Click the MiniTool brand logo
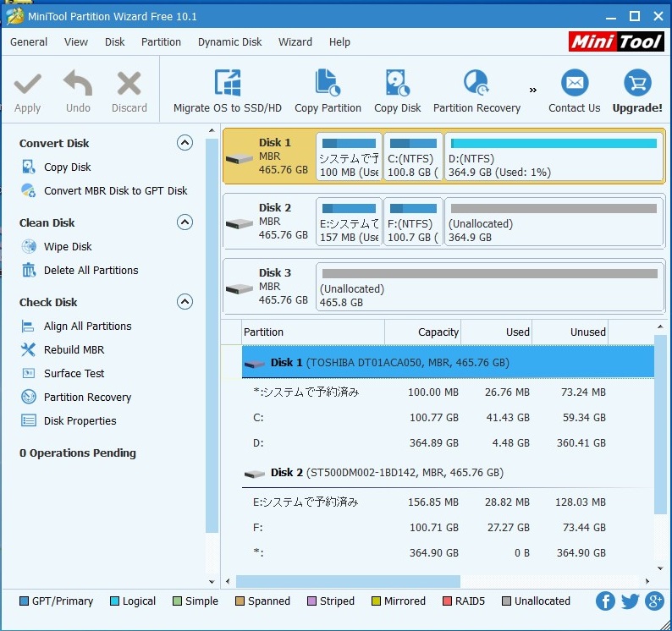Image resolution: width=672 pixels, height=631 pixels. [x=616, y=42]
